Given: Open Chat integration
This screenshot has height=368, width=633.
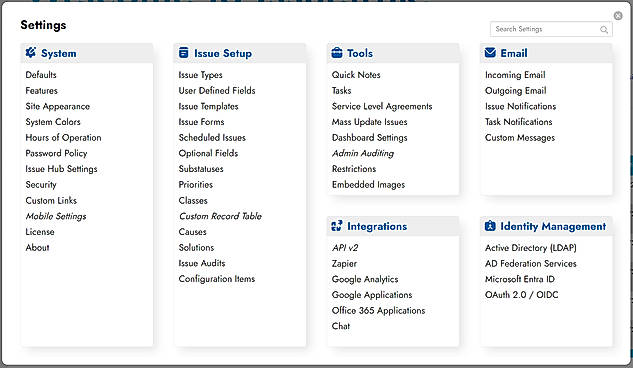Looking at the screenshot, I should click(341, 326).
